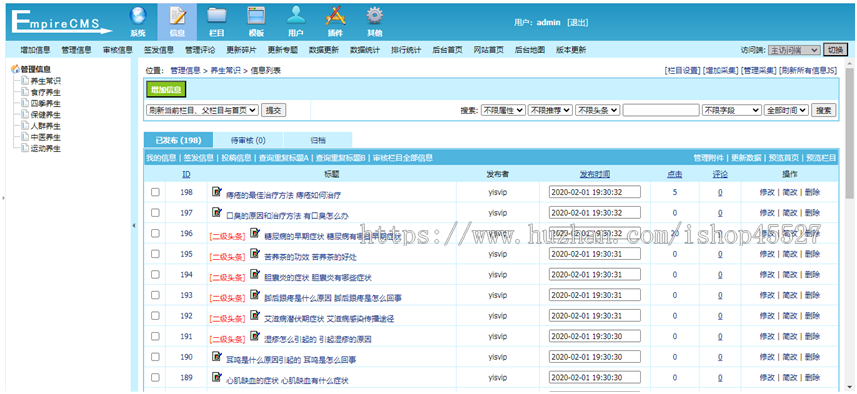Switch to the 归档 tab
The image size is (857, 394).
point(318,140)
